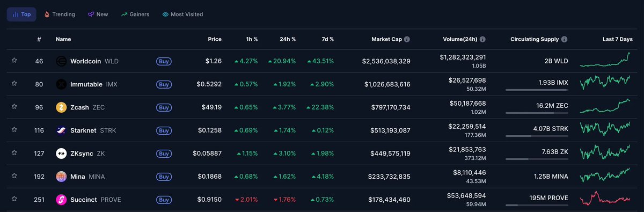644x212 pixels.
Task: Sort by the Price column header
Action: (215, 39)
